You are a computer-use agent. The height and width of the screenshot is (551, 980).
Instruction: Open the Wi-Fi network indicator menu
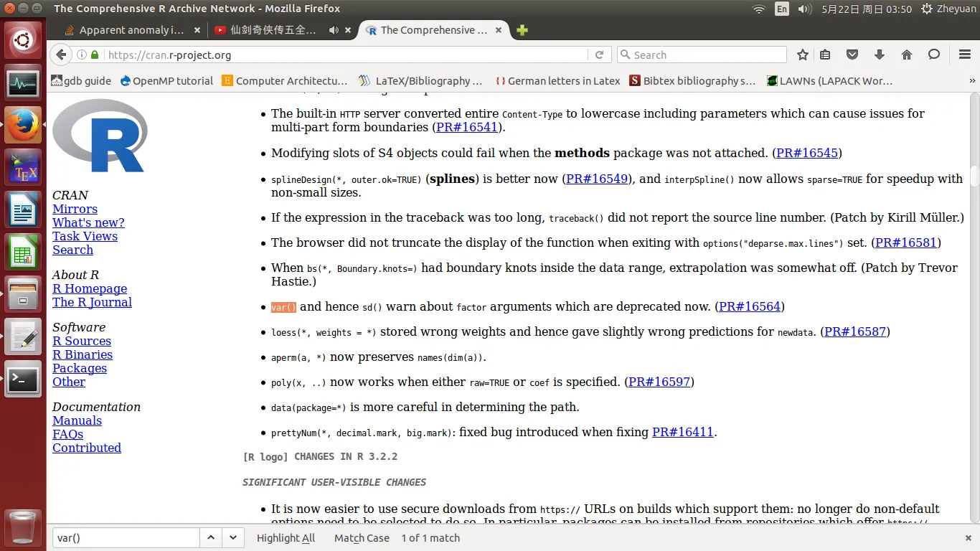point(759,9)
